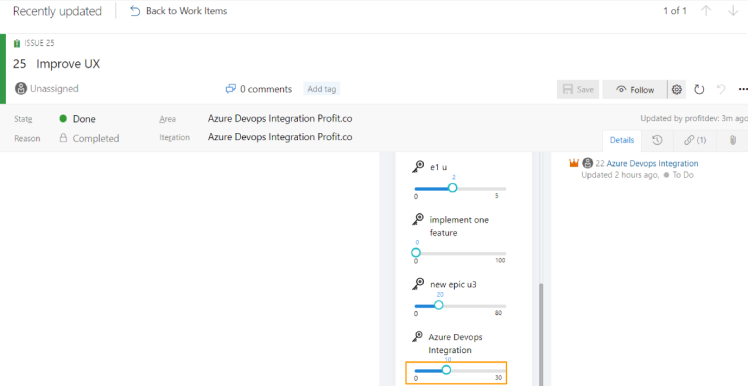Go to previous work item up arrow
Screen dimensions: 748x386
[x=706, y=11]
